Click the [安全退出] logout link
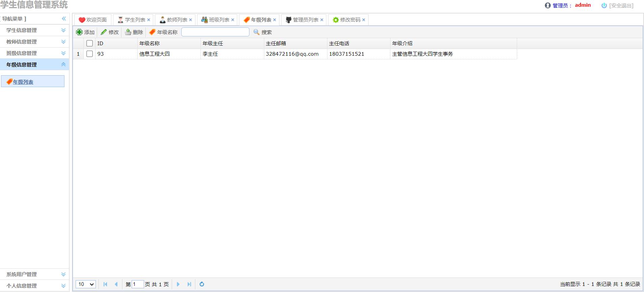The image size is (644, 292). coord(621,5)
